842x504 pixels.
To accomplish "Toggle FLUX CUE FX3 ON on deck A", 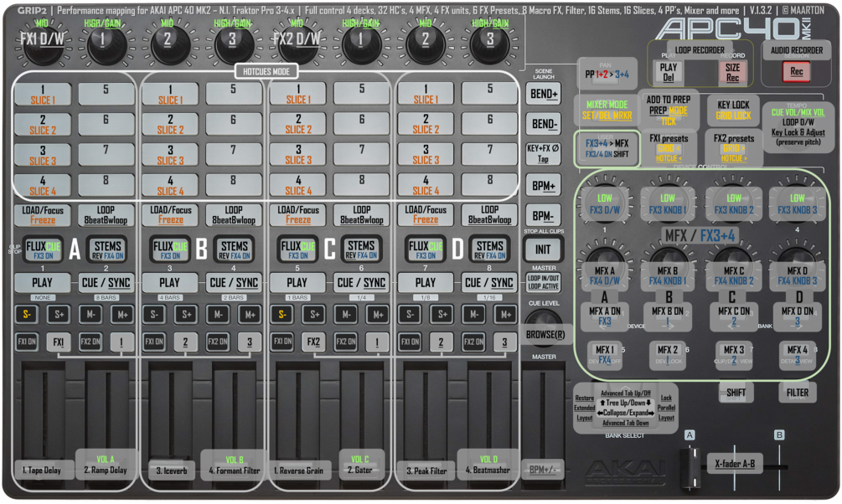I will coord(43,249).
